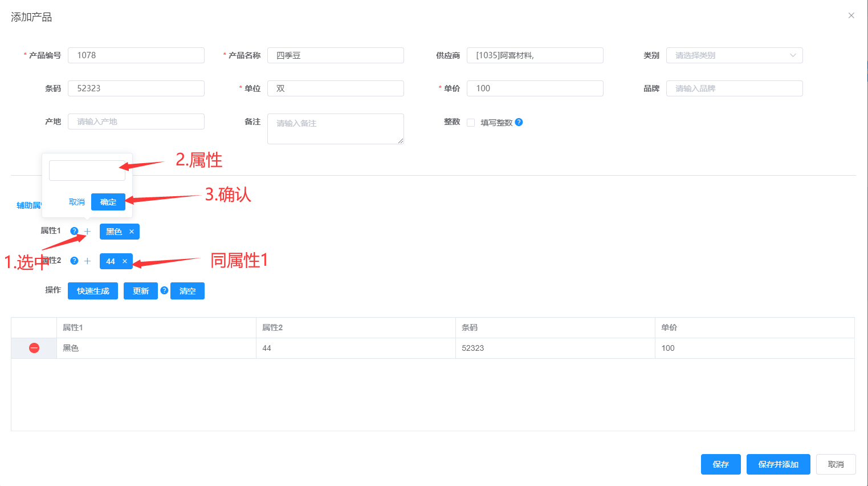868x486 pixels.
Task: Click the plus icon next to 属性2
Action: click(x=87, y=261)
